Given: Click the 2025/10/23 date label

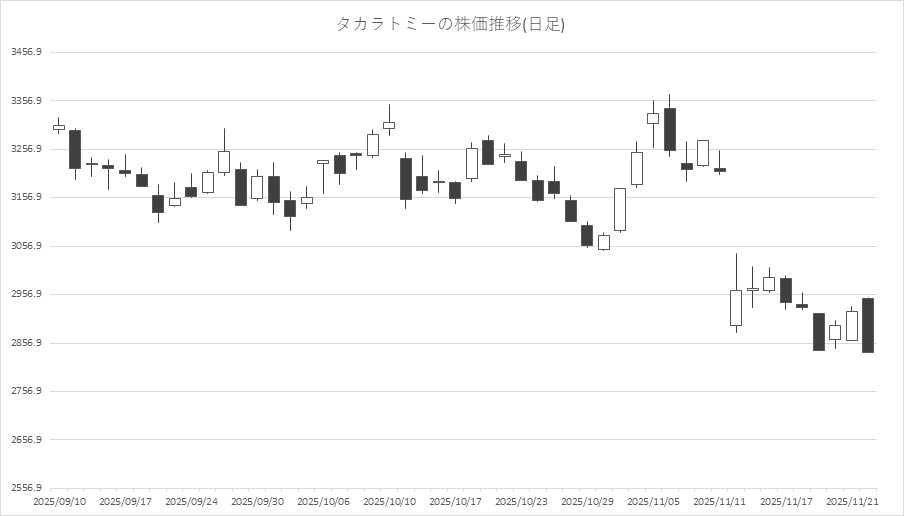Looking at the screenshot, I should tap(521, 501).
